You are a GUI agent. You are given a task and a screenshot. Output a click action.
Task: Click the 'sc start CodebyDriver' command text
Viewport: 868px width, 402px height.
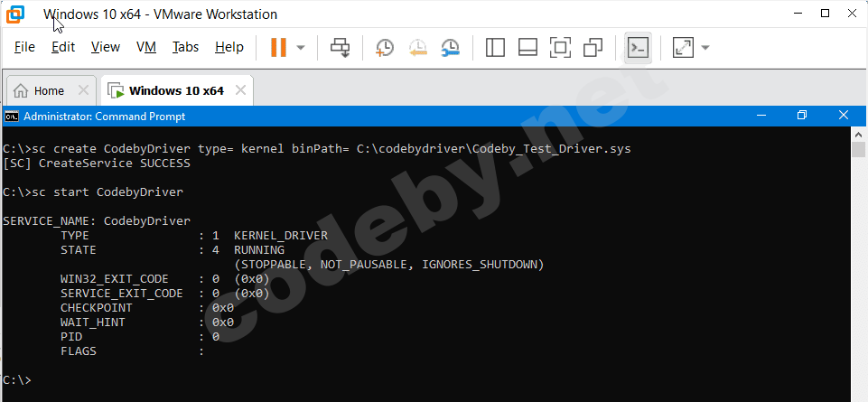coord(107,192)
